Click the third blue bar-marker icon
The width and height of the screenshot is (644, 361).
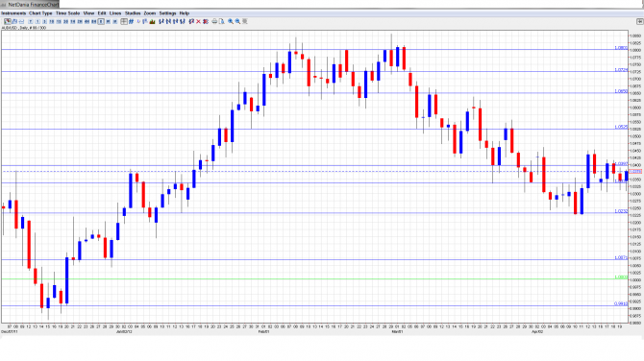(x=175, y=21)
